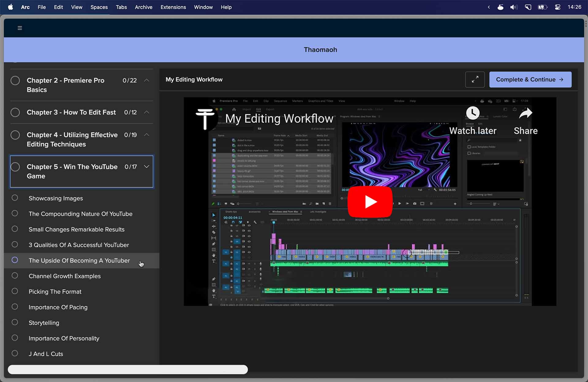Open the Extensions menu
This screenshot has height=382, width=588.
[173, 7]
